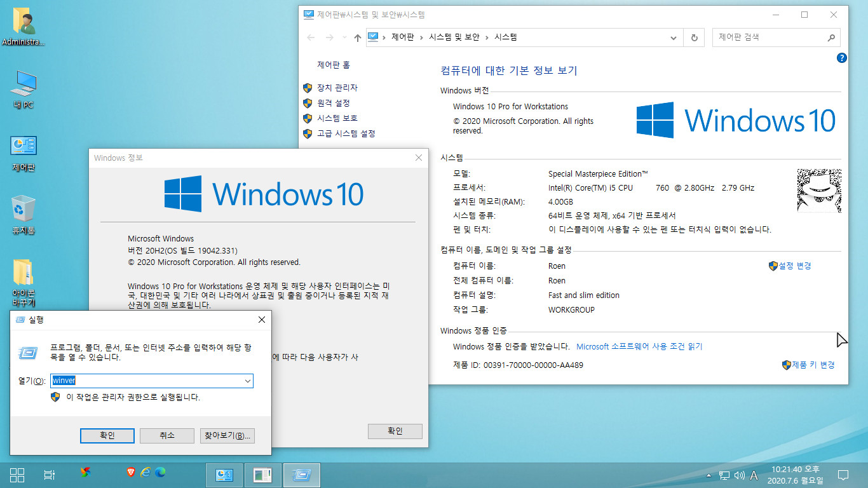This screenshot has width=868, height=488.
Task: Click 찾아보기 in the Run dialog
Action: pos(227,435)
